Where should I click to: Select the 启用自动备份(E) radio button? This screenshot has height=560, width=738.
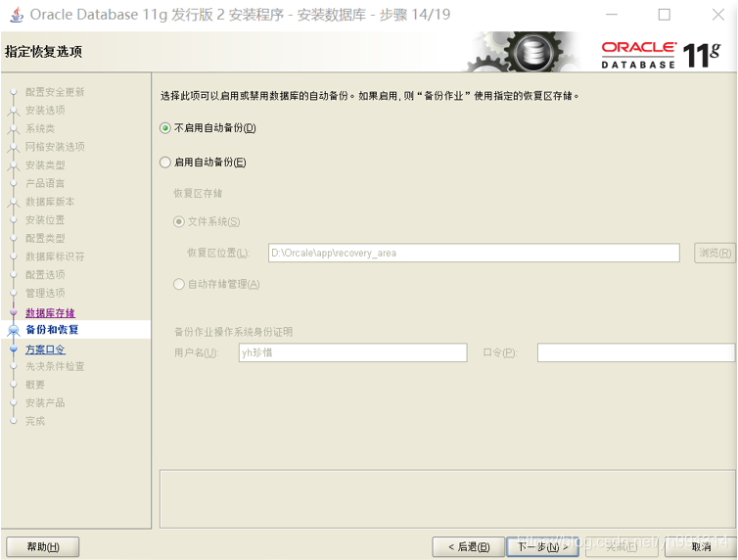coord(164,163)
